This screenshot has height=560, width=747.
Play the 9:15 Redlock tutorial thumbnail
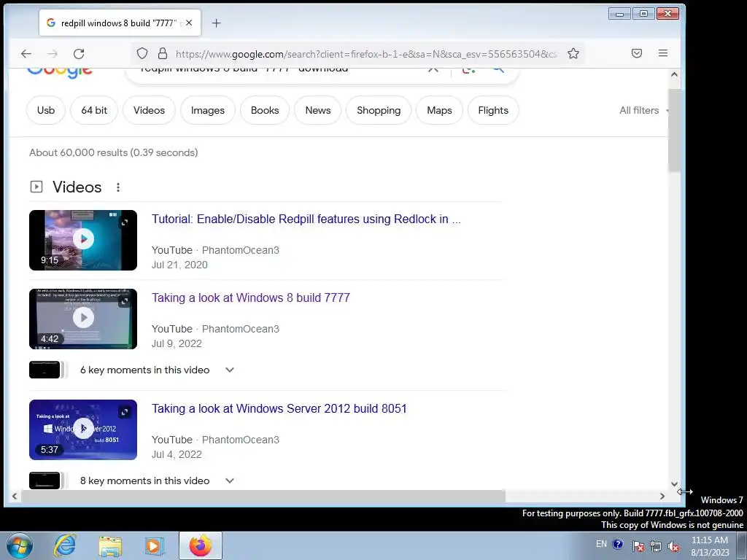pyautogui.click(x=83, y=240)
